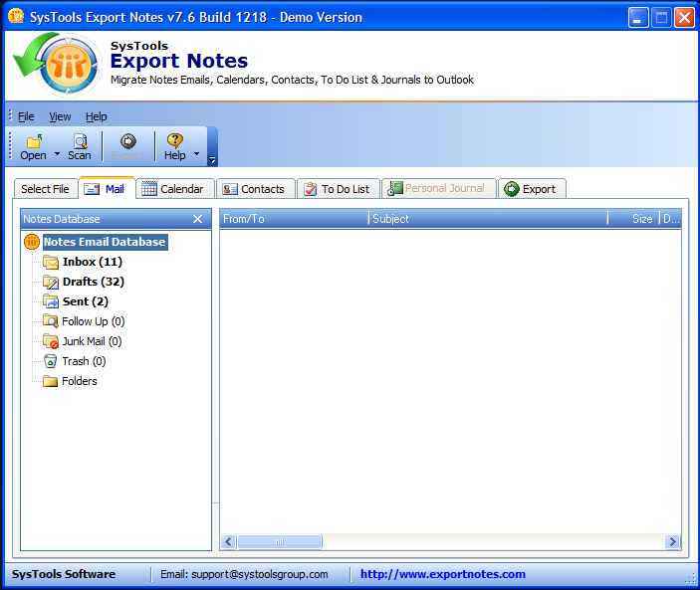Select the Inbox folder with 11 items
Viewport: 700px width, 590px height.
point(92,262)
